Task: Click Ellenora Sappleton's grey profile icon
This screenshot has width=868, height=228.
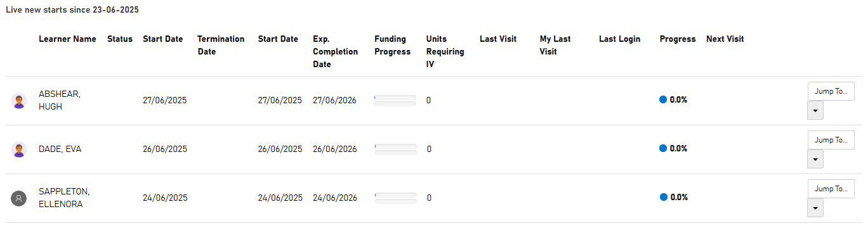Action: click(19, 198)
